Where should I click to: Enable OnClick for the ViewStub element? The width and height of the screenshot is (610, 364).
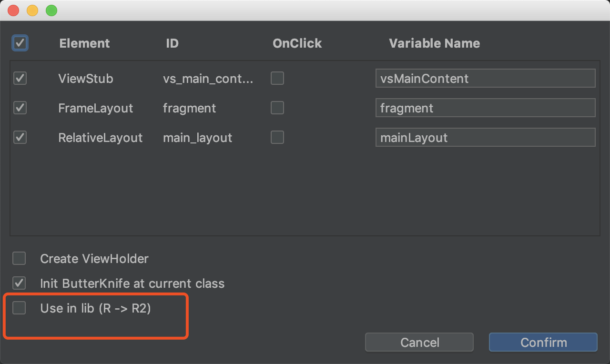(x=277, y=78)
